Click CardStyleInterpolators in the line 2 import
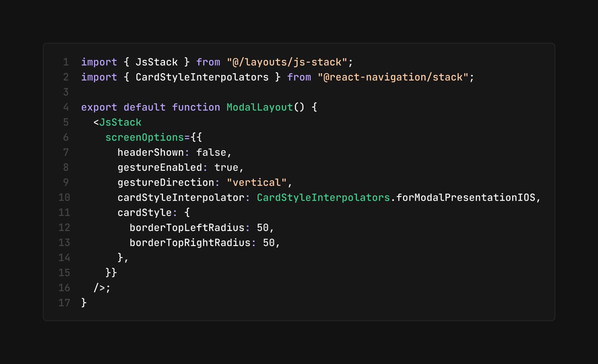The width and height of the screenshot is (598, 364). point(202,77)
